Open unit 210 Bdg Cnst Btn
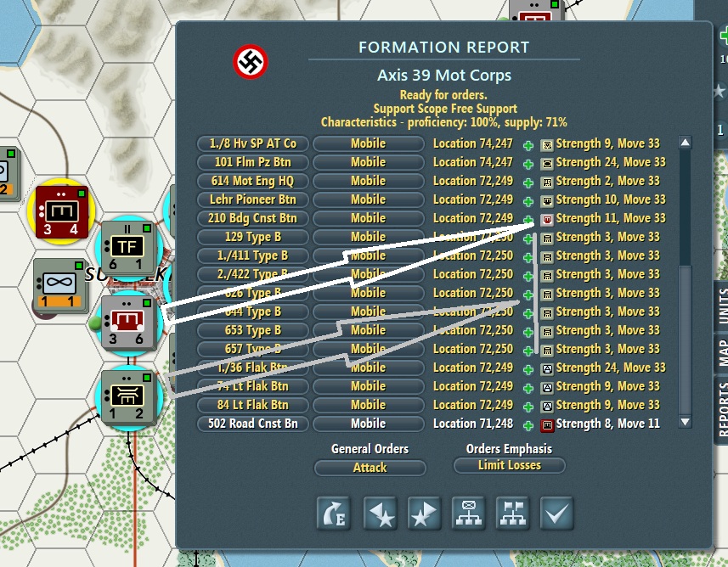This screenshot has height=567, width=728. tap(252, 218)
